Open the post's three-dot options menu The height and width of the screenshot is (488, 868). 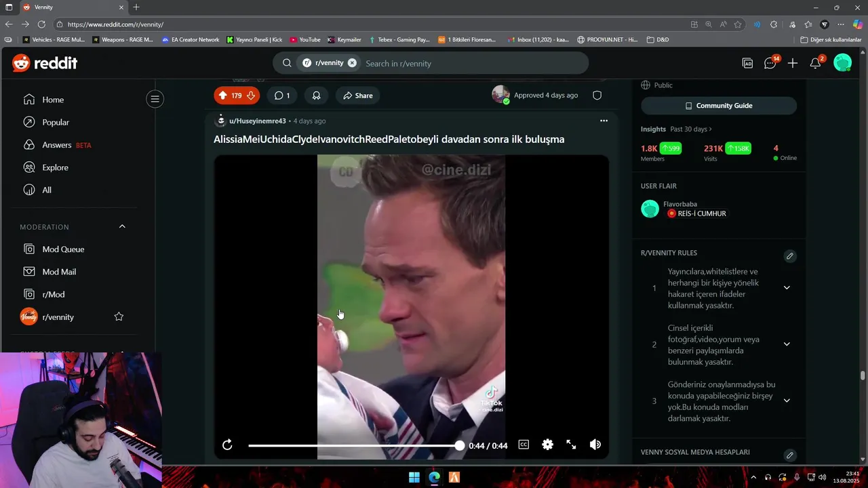click(x=604, y=121)
